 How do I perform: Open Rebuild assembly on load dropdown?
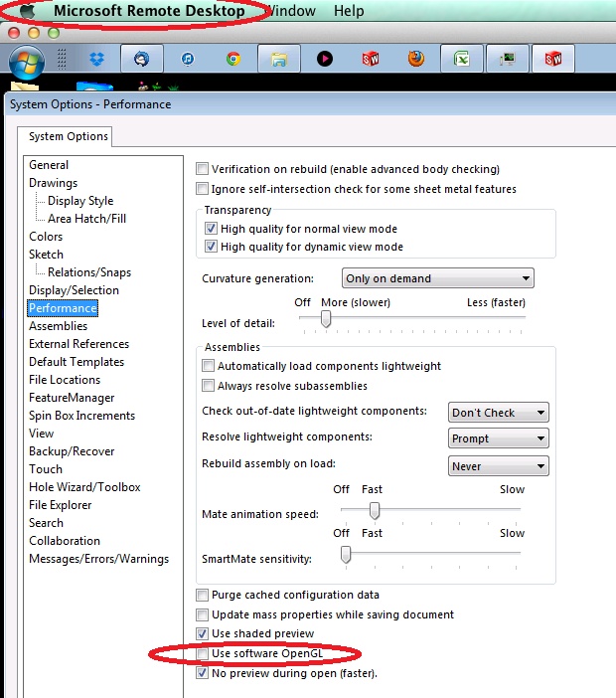(498, 466)
